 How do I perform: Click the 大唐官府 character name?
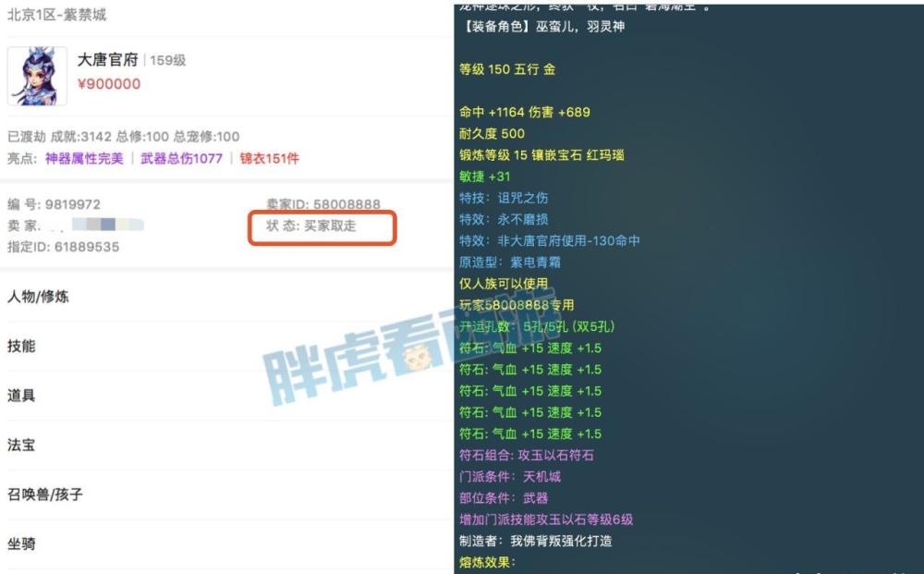coord(108,60)
